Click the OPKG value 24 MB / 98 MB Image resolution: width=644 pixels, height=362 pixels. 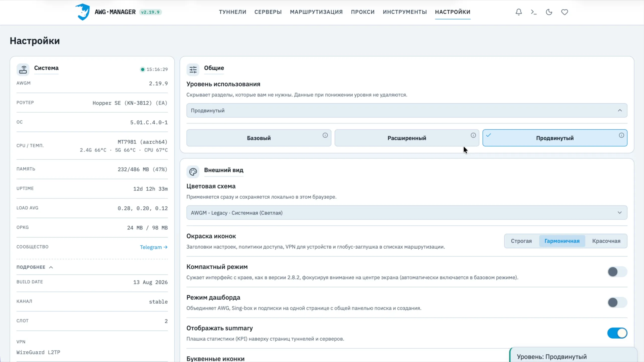pos(147,228)
